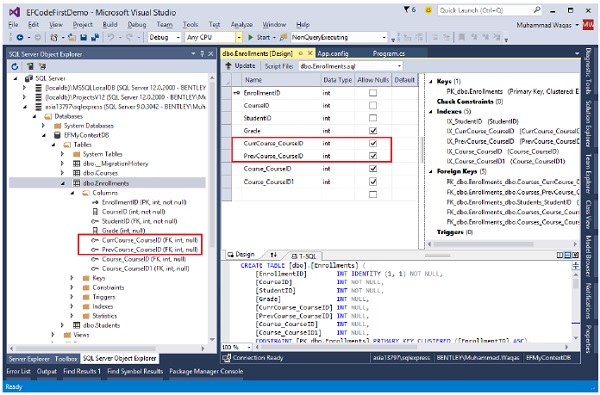Collapse the dbo.Enrollments table node
The image size is (600, 395).
[62, 183]
